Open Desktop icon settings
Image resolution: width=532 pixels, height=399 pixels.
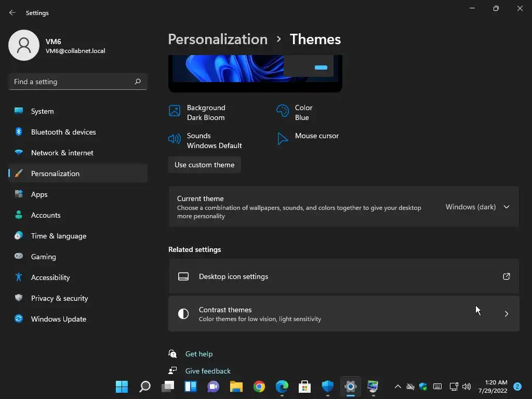[344, 276]
